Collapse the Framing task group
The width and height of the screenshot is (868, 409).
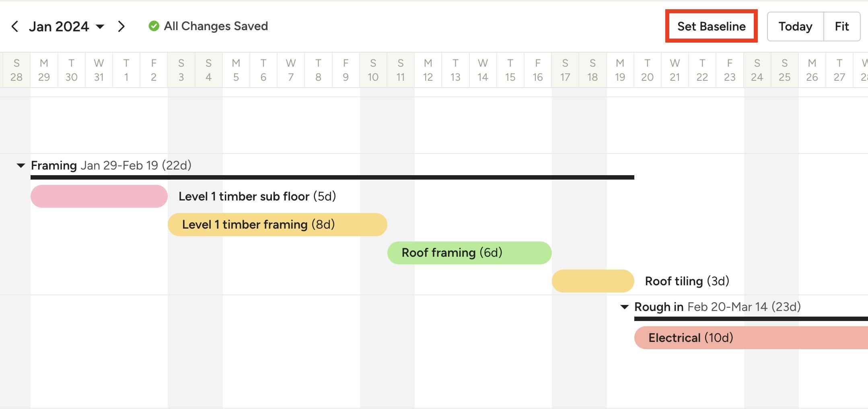[x=21, y=165]
